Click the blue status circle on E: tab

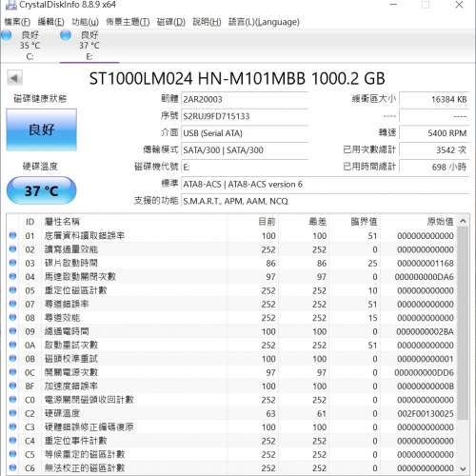coord(66,35)
